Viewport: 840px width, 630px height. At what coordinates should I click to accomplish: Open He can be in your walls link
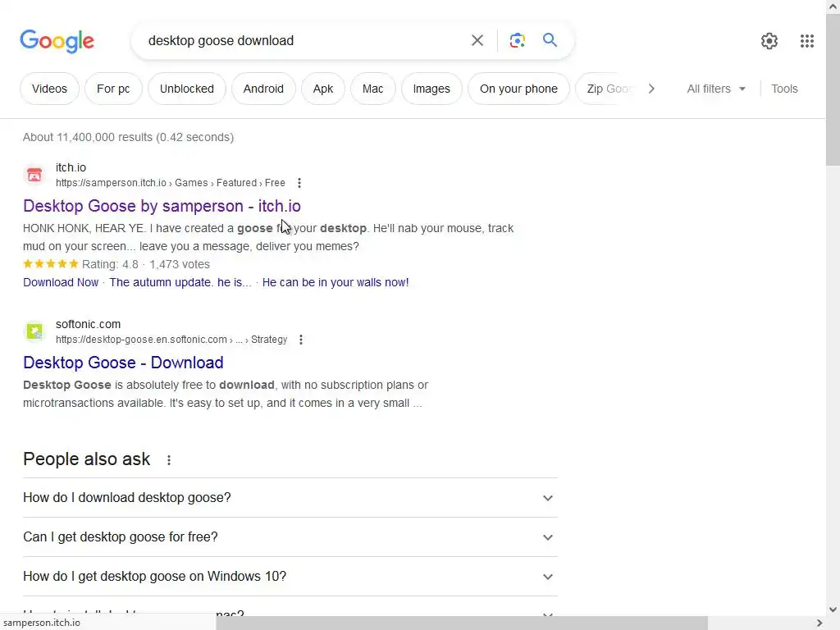click(336, 282)
